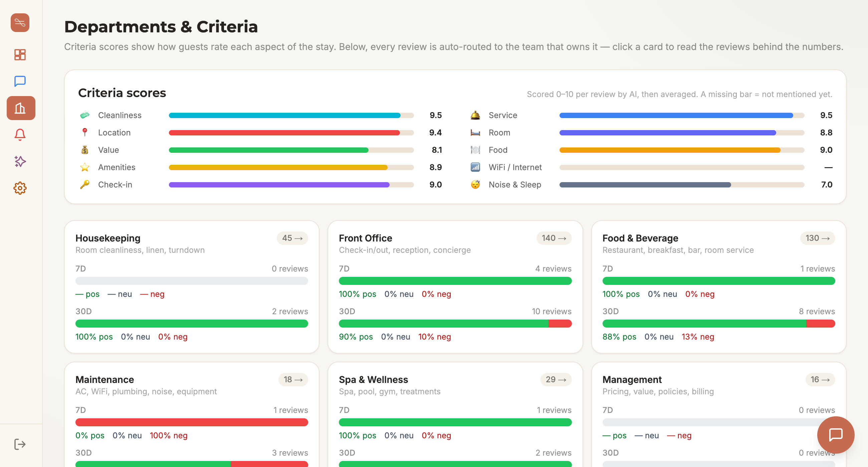Screen dimensions: 868x467
Task: Click the Cleanliness soap icon
Action: tap(84, 115)
